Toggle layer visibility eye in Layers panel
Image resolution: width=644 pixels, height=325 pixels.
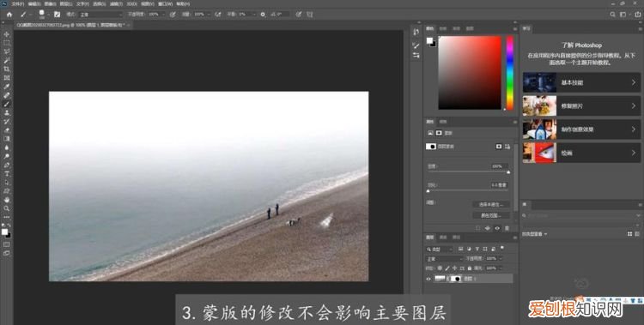click(428, 279)
